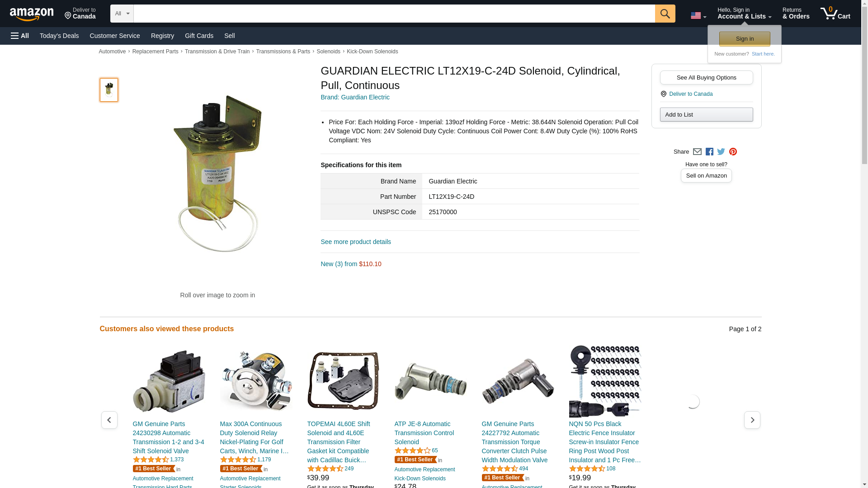The height and width of the screenshot is (488, 868).
Task: Share product on Twitter icon
Action: point(721,152)
